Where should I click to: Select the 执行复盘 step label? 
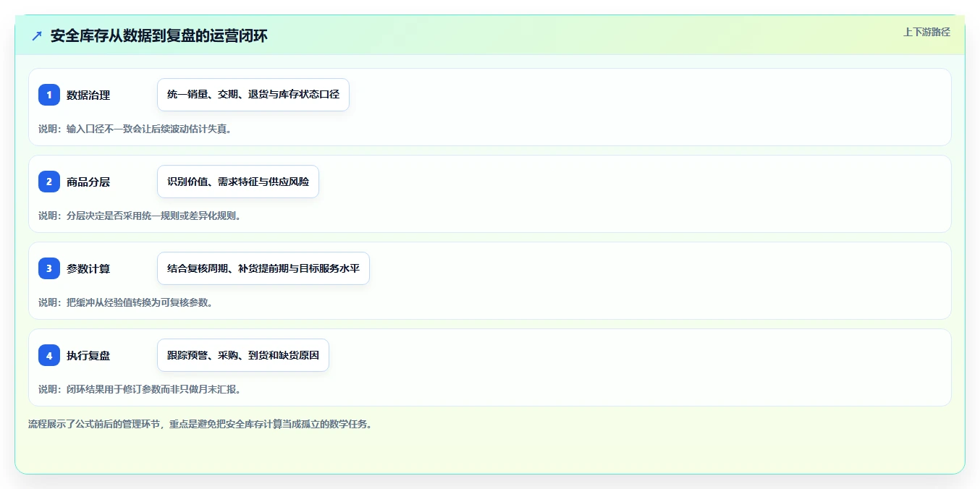coord(88,355)
